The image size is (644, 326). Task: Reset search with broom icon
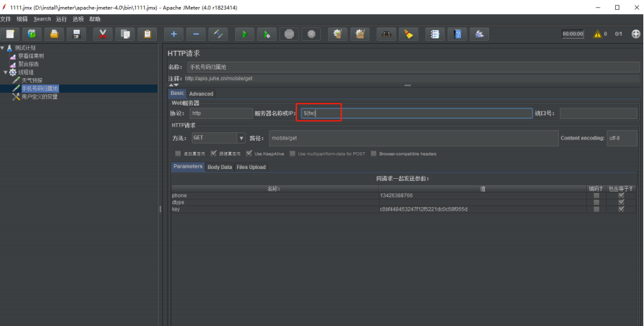click(x=409, y=34)
